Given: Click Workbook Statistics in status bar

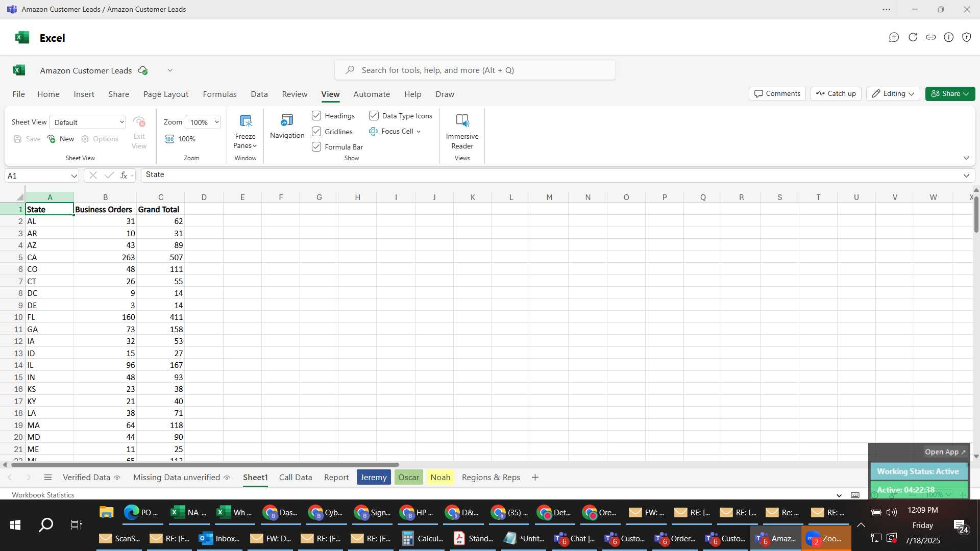Looking at the screenshot, I should point(43,495).
